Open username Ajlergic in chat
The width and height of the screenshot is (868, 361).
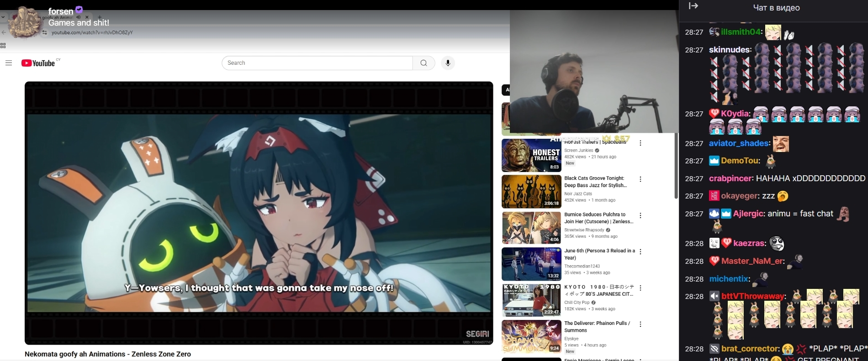[749, 214]
